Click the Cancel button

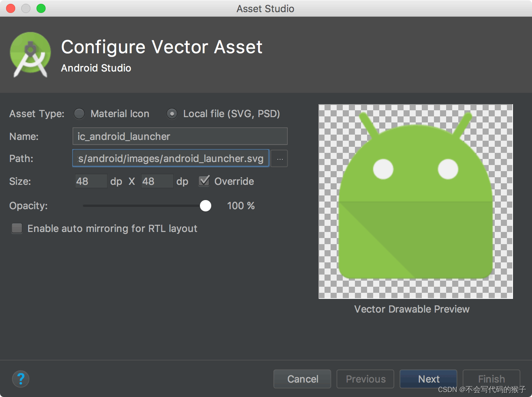pos(302,379)
